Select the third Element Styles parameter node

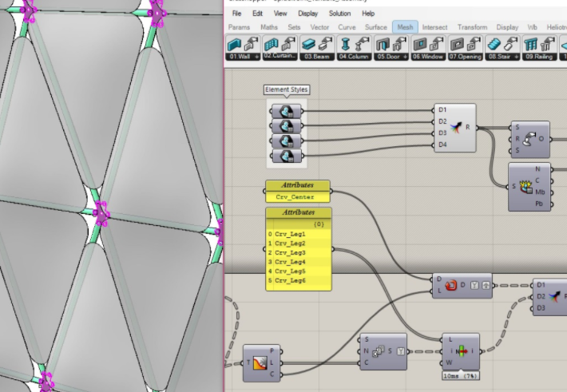(287, 141)
